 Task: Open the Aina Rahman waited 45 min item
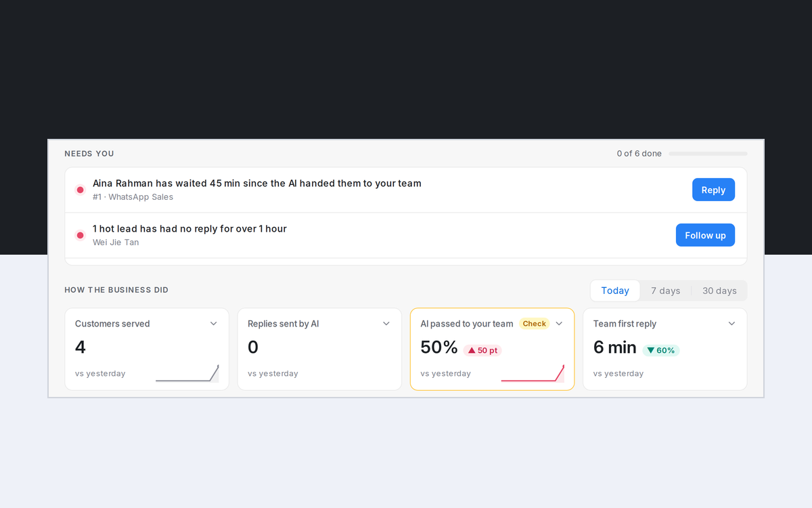coord(406,190)
